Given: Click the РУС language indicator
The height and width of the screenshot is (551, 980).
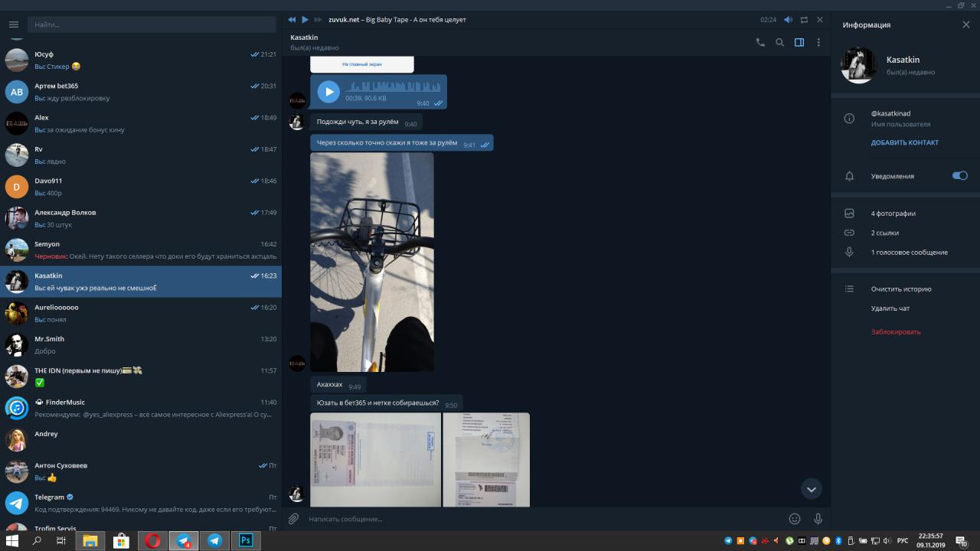Looking at the screenshot, I should (903, 541).
